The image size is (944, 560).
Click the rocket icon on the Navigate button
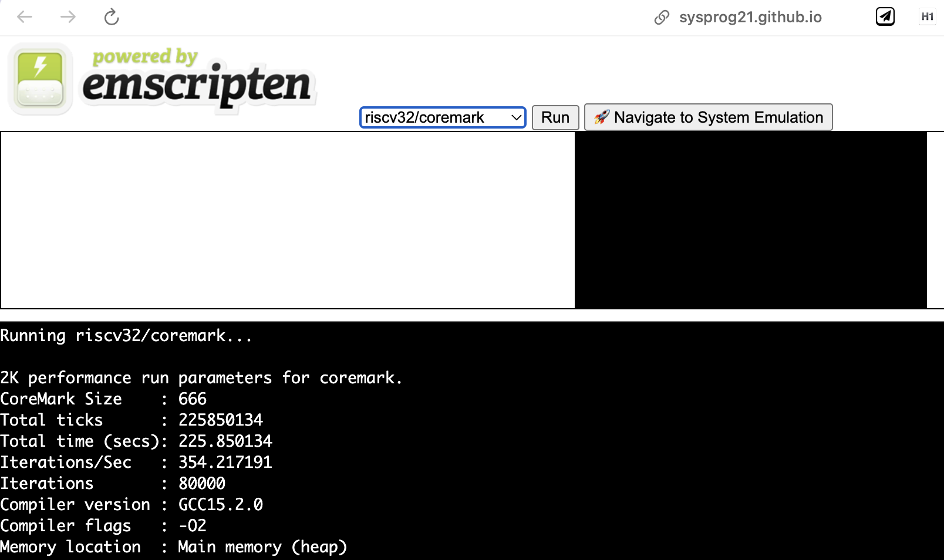[602, 117]
